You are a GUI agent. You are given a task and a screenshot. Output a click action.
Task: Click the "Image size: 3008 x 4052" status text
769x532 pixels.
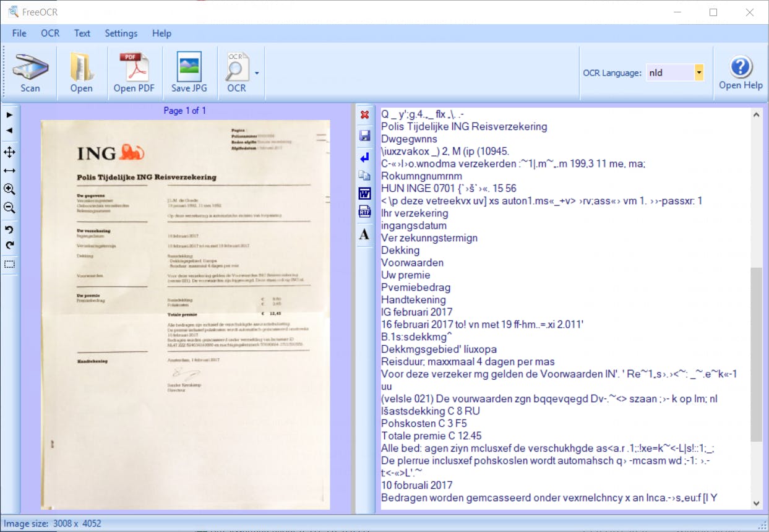[53, 524]
